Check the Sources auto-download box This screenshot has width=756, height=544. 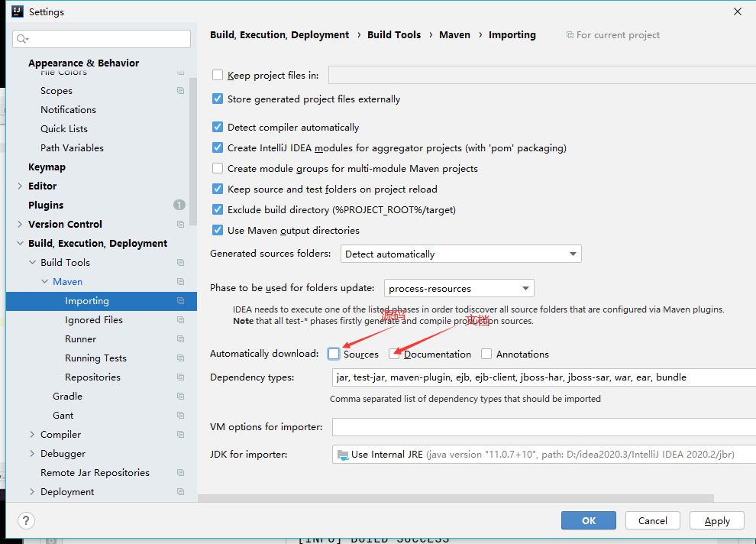[x=334, y=354]
